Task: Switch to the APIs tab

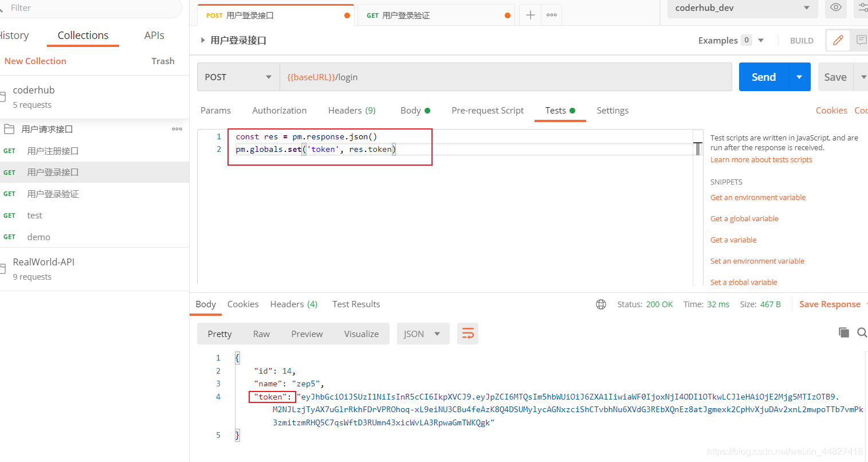Action: (154, 36)
